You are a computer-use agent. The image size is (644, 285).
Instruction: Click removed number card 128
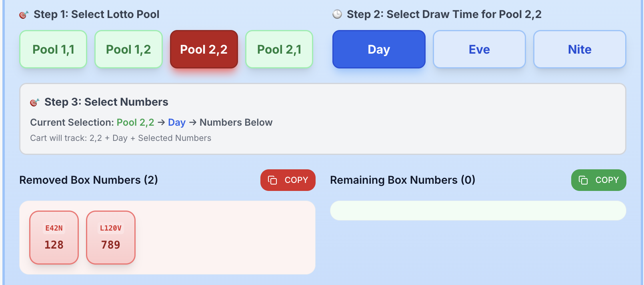point(54,237)
